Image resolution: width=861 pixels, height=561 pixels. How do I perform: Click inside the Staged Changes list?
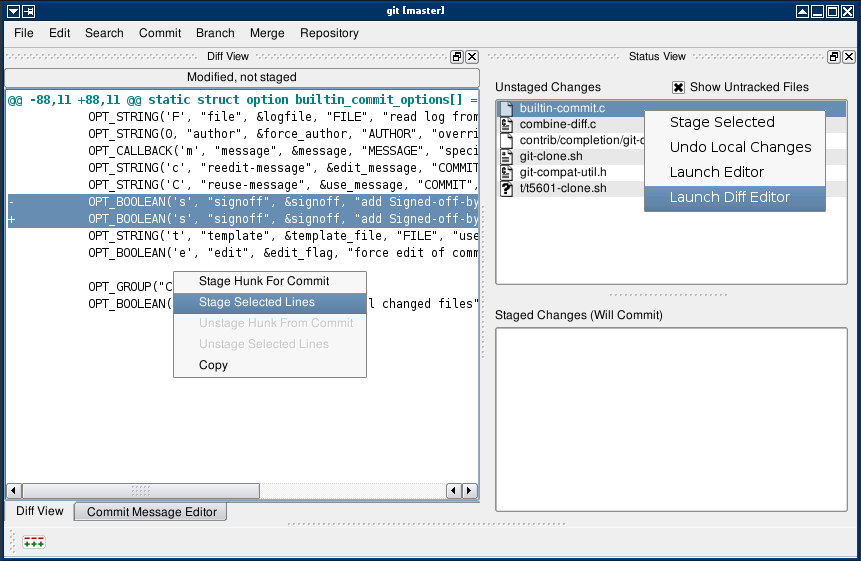pyautogui.click(x=671, y=420)
